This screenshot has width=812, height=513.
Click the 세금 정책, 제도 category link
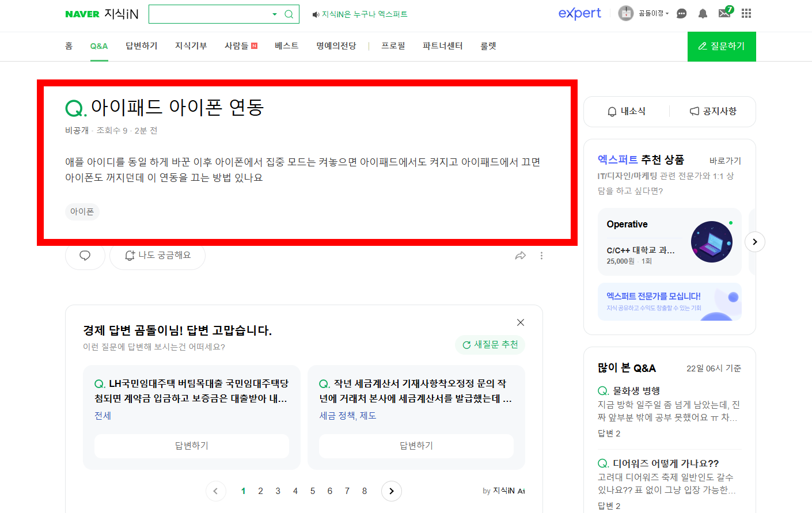tap(348, 416)
